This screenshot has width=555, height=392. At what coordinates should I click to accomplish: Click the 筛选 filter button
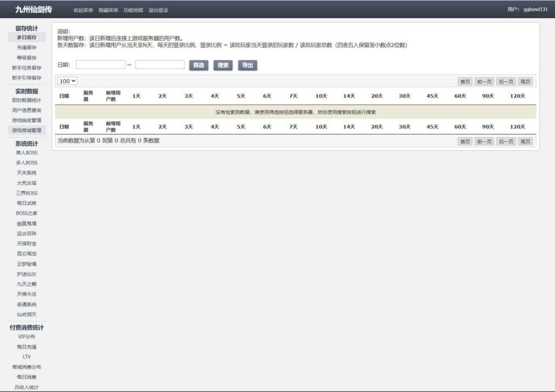(x=198, y=65)
